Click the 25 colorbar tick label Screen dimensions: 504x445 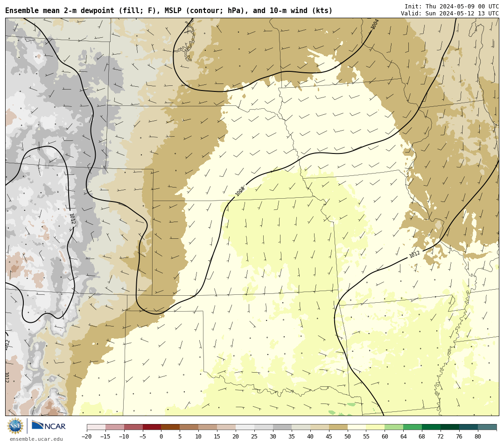pos(255,436)
